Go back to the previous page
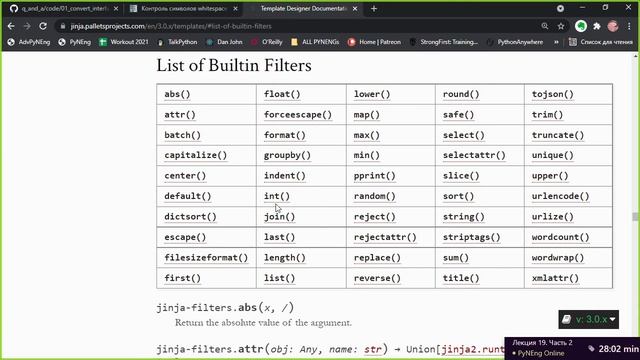The width and height of the screenshot is (640, 360). (11, 26)
